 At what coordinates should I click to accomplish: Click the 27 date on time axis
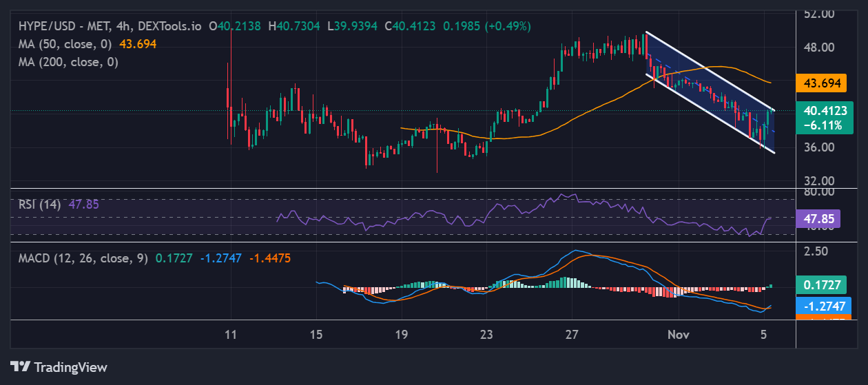pyautogui.click(x=572, y=335)
